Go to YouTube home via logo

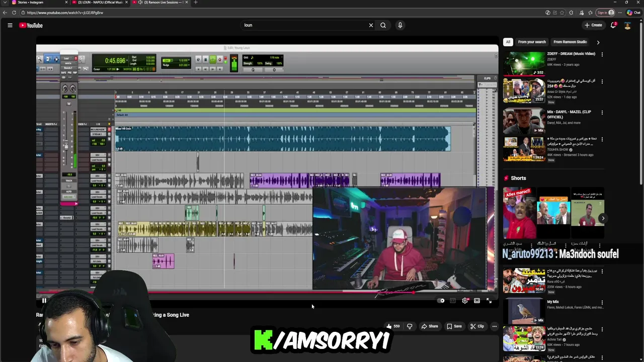click(x=31, y=25)
